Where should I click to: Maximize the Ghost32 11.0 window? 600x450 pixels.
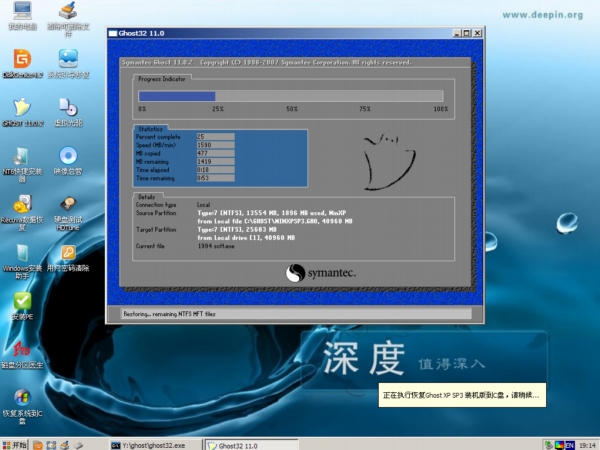click(467, 33)
